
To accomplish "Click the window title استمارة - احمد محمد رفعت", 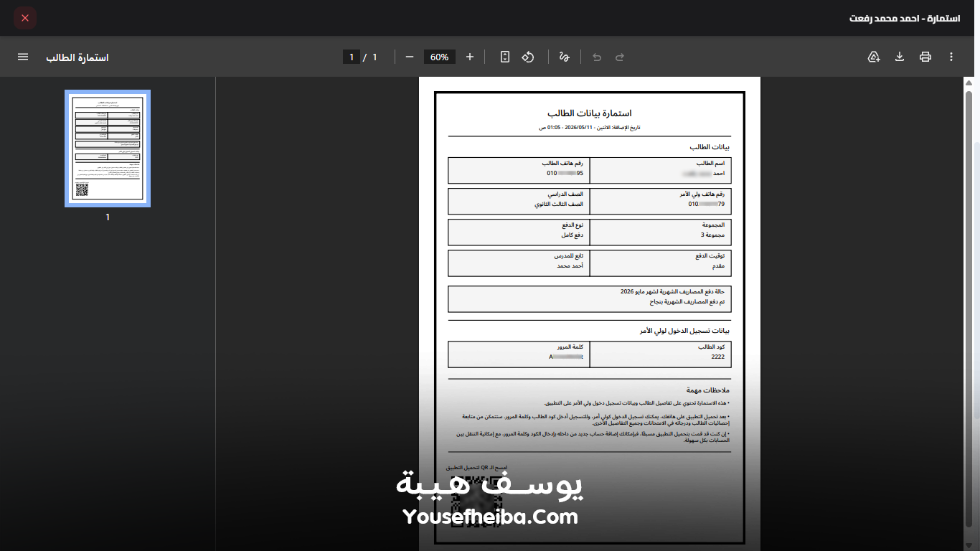I will coord(905,18).
